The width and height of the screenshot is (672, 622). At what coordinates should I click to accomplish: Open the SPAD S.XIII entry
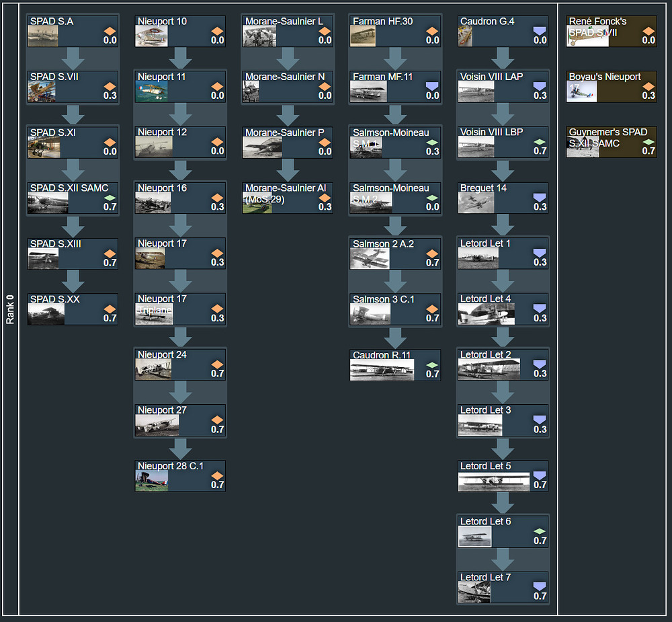pyautogui.click(x=73, y=254)
